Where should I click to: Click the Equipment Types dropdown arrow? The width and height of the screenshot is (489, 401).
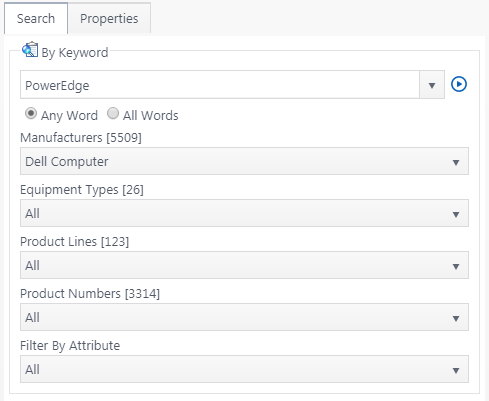coord(456,214)
